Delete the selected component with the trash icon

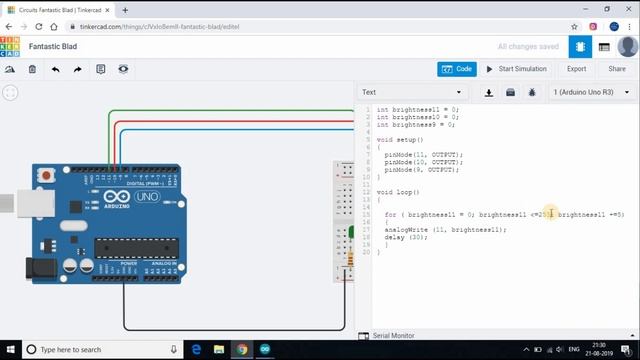click(x=32, y=69)
